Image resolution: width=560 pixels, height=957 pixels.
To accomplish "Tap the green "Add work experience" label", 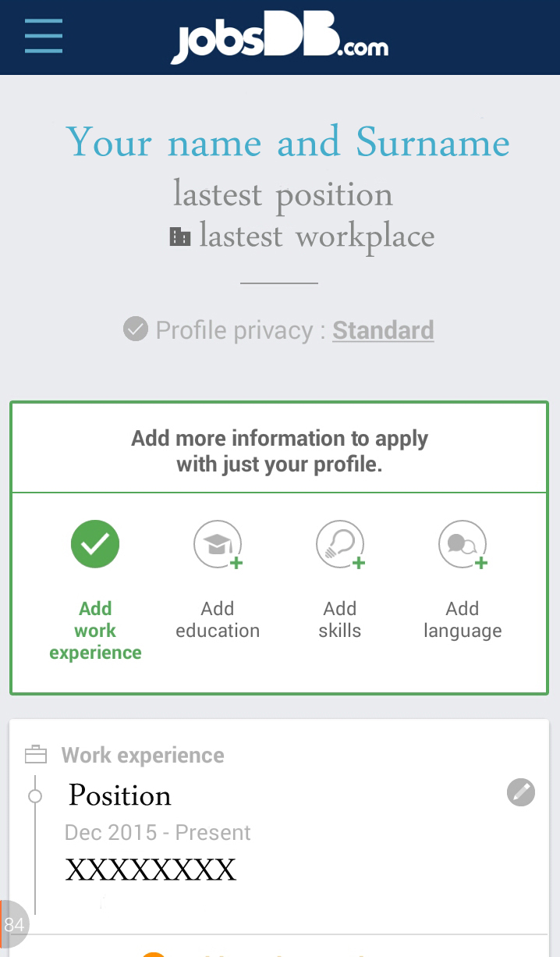I will (95, 631).
